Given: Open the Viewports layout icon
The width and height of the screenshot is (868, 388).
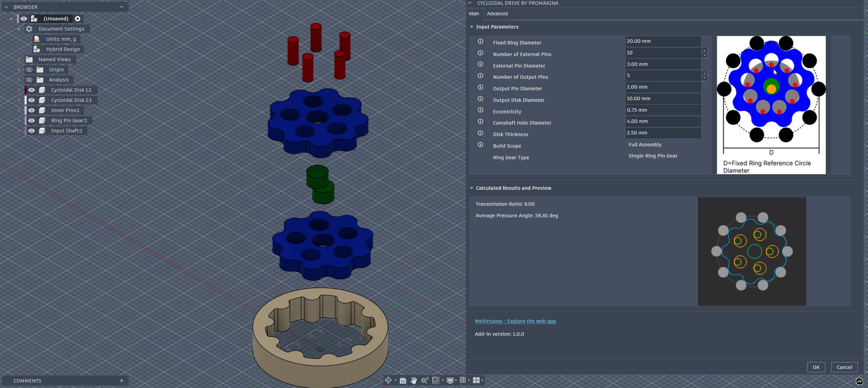Looking at the screenshot, I should click(x=477, y=380).
